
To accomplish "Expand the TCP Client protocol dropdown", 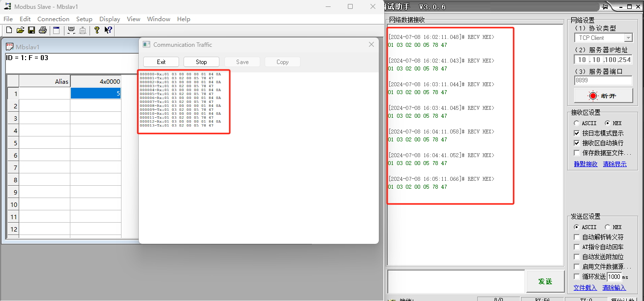I will (628, 38).
